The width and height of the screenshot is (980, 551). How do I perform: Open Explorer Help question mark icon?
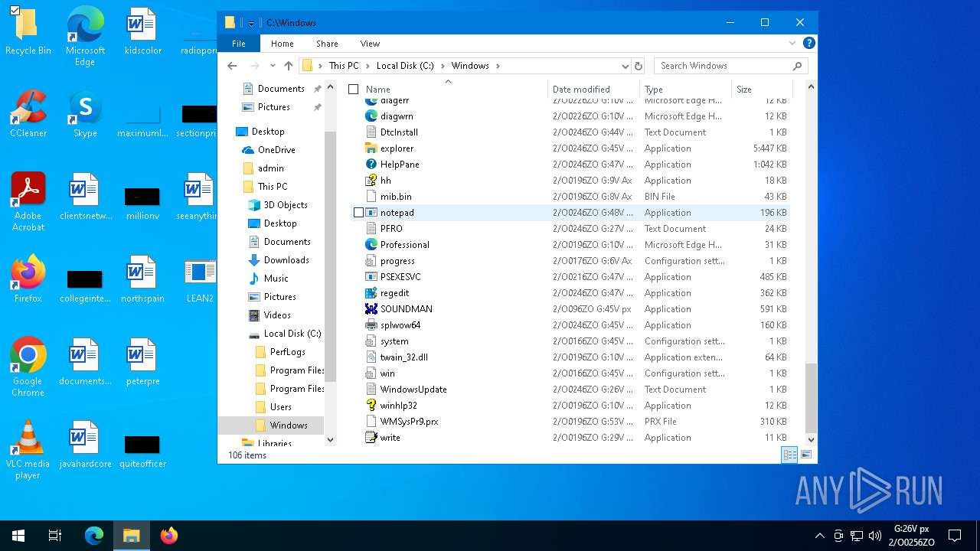coord(808,44)
